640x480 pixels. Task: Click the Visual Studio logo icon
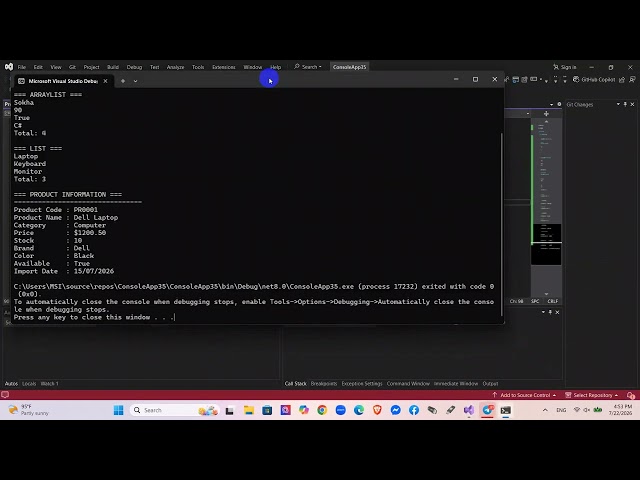(9, 67)
